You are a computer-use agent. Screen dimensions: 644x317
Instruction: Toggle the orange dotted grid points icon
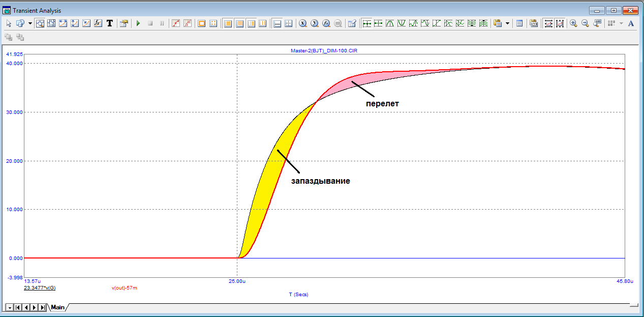[213, 23]
